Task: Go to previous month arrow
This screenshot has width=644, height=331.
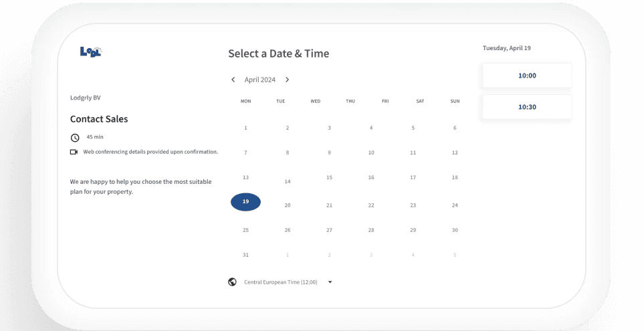Action: 233,80
